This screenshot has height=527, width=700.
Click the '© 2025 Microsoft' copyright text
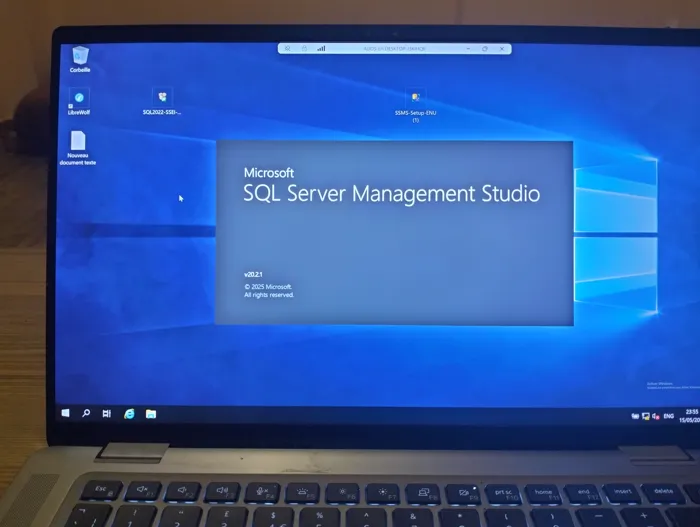click(x=268, y=287)
